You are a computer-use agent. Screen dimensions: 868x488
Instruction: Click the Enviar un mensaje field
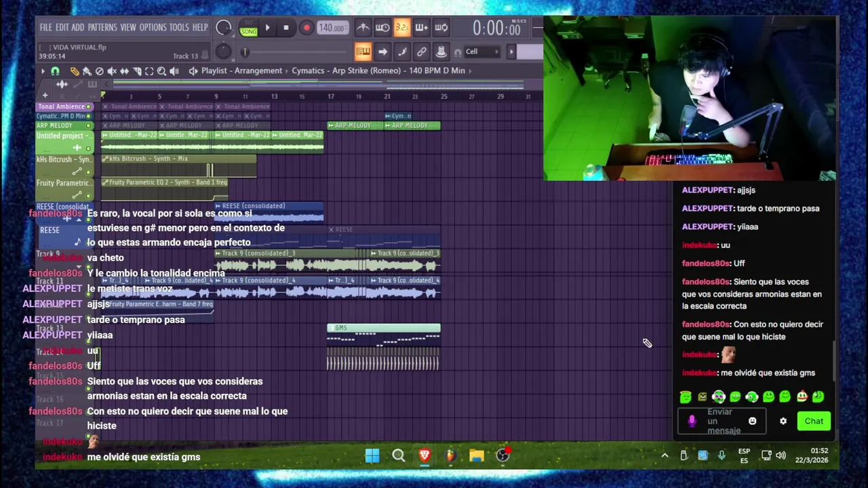[x=723, y=421]
